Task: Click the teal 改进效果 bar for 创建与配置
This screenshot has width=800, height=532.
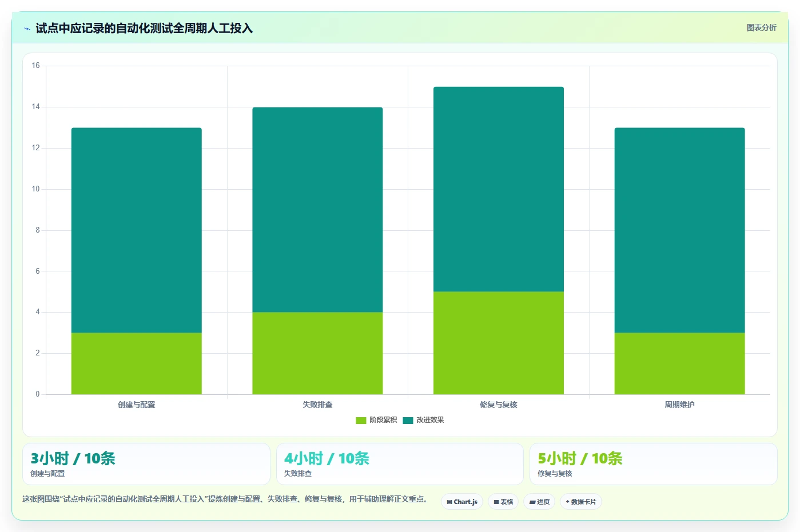Action: tap(137, 230)
